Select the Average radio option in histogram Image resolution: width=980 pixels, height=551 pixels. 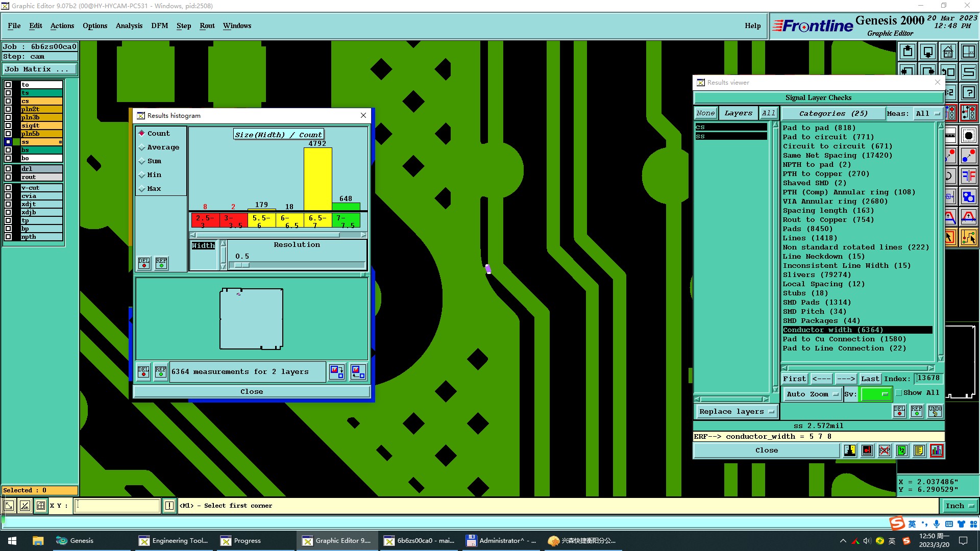pos(142,147)
